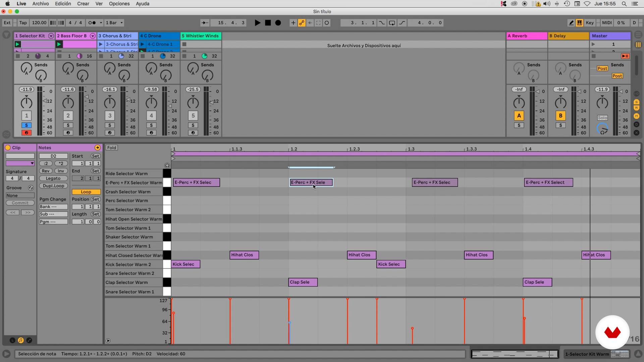Toggle the Notes box arrow icon

[x=97, y=147]
